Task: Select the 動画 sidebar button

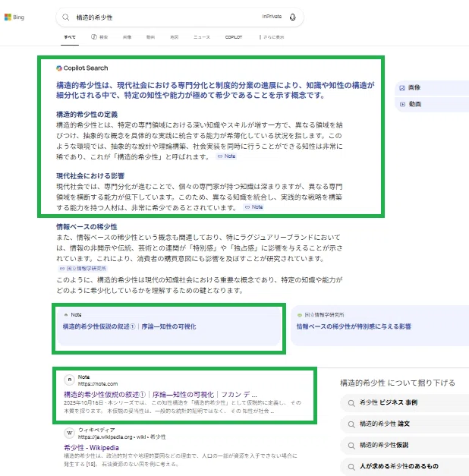Action: tap(432, 105)
